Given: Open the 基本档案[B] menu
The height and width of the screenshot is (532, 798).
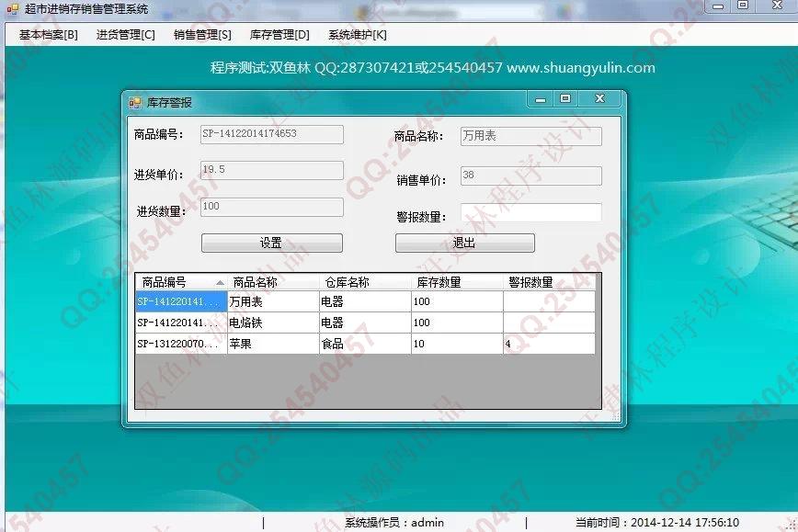Looking at the screenshot, I should [49, 35].
